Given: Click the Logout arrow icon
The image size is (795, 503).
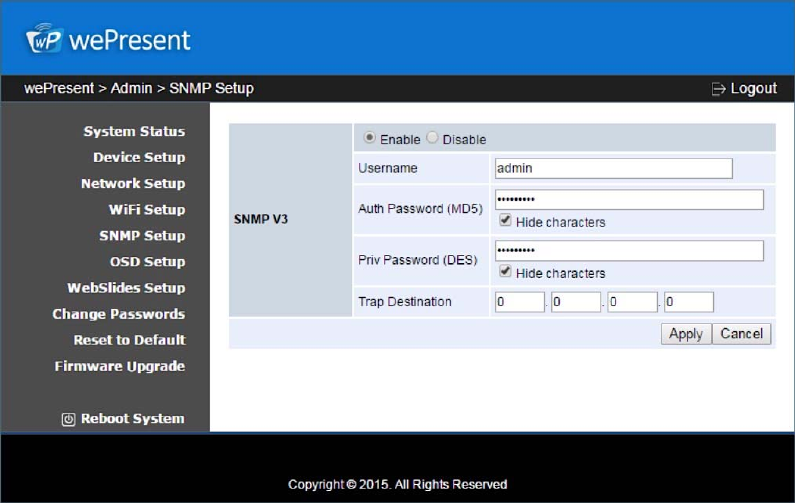Looking at the screenshot, I should point(718,89).
